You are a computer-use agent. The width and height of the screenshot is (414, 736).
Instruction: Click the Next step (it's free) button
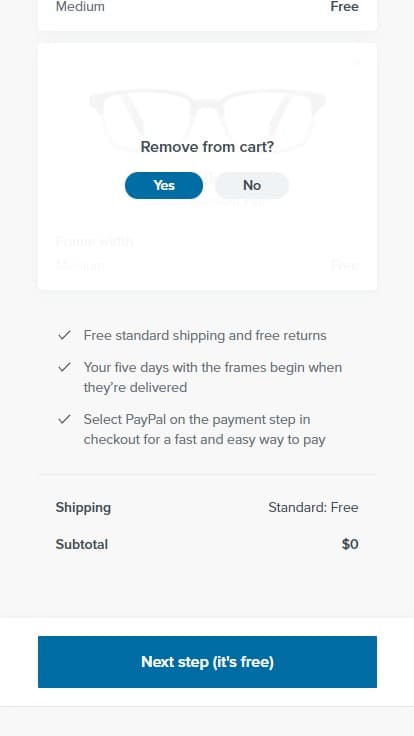coord(207,662)
